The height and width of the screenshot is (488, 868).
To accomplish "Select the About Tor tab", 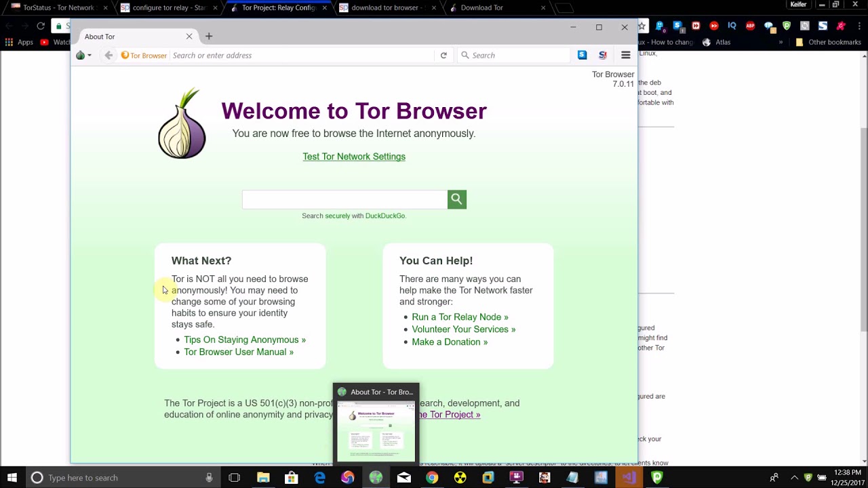I will pos(138,37).
